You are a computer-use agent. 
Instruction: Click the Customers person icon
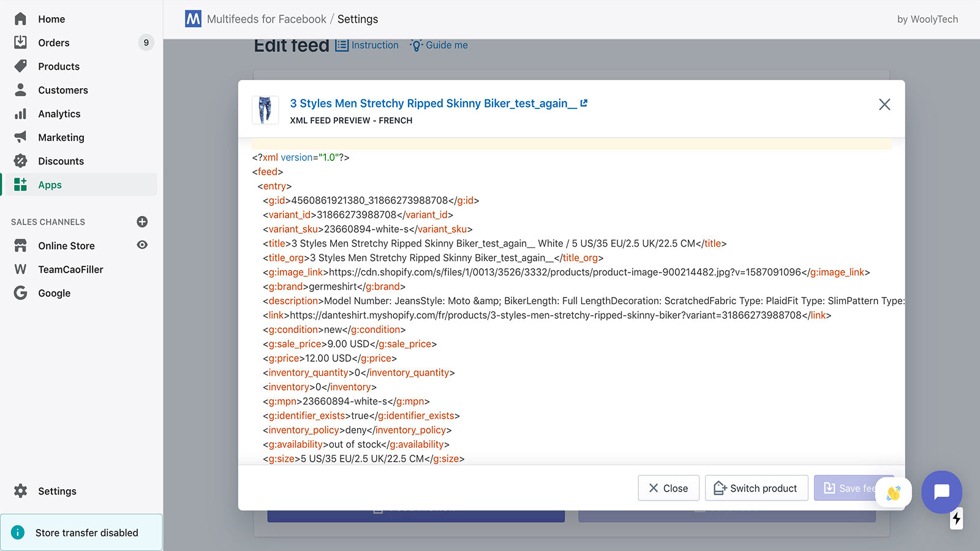tap(20, 90)
